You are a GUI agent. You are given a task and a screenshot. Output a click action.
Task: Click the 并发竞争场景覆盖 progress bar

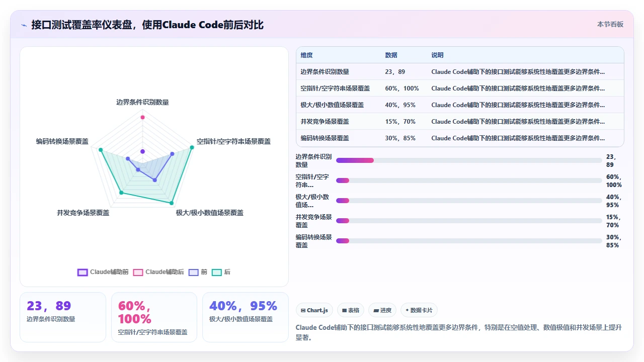[469, 221]
